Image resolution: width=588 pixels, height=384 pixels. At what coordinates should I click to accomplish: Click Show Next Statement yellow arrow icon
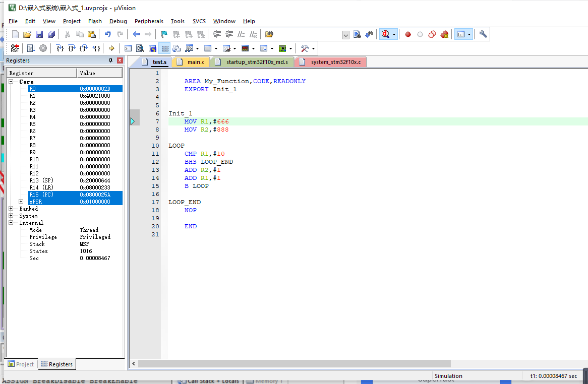point(112,48)
